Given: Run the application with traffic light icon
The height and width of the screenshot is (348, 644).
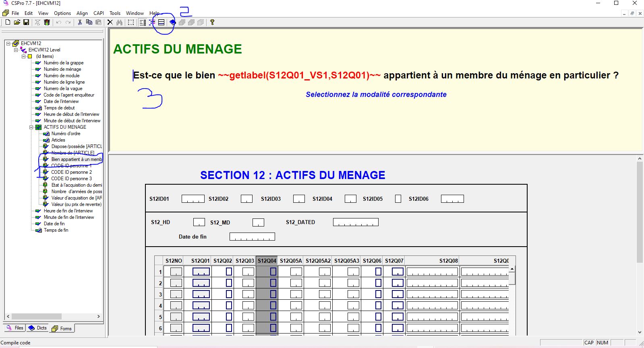Looking at the screenshot, I should (47, 23).
